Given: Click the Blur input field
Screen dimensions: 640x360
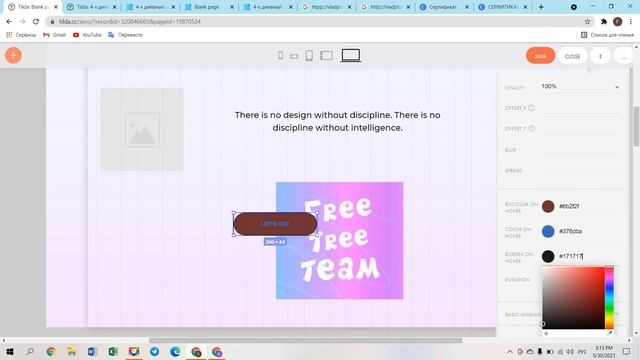Looking at the screenshot, I should click(580, 150).
